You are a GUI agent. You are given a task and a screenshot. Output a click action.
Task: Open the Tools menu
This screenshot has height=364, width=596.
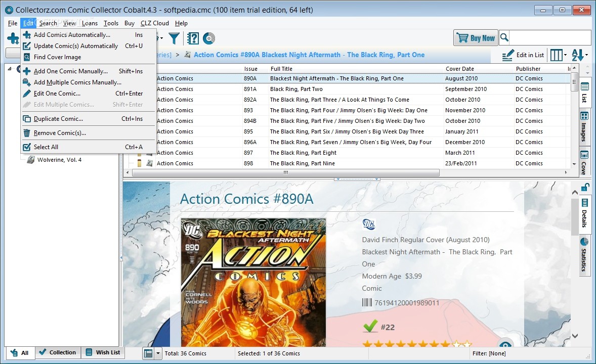pyautogui.click(x=111, y=23)
